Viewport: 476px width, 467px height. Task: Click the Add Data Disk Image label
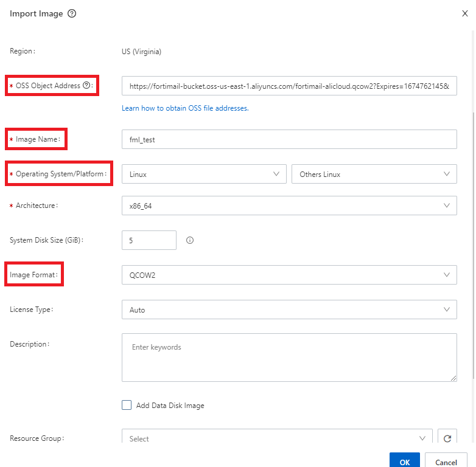170,406
